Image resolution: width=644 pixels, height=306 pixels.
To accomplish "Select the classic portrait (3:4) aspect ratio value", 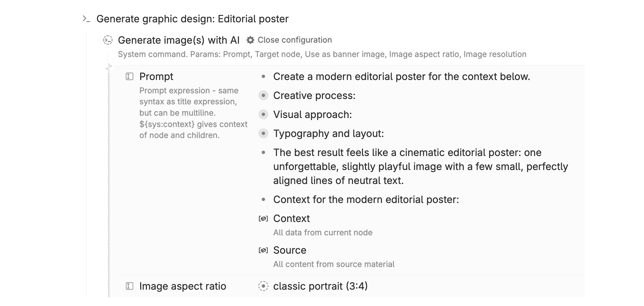I will point(320,286).
